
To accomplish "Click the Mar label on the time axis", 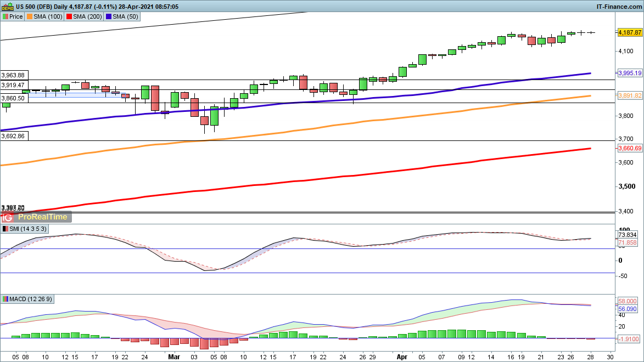I will 174,356.
